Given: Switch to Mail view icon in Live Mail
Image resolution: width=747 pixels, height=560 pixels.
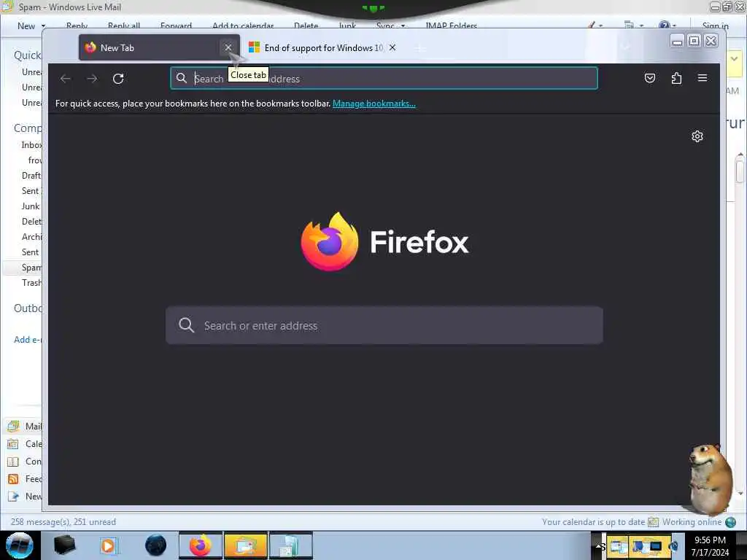Looking at the screenshot, I should click(13, 426).
